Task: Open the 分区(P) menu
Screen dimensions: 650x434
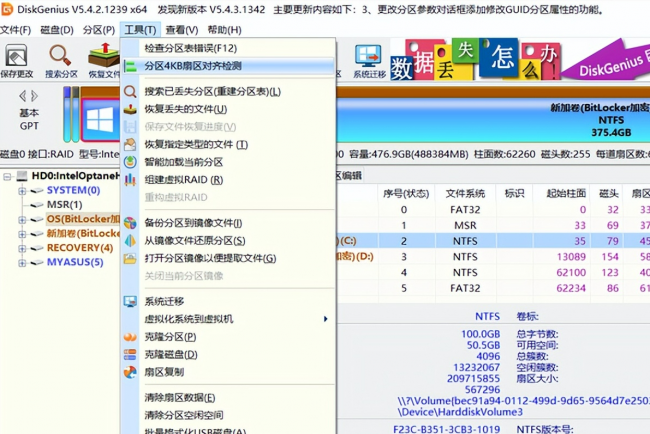Action: (99, 30)
